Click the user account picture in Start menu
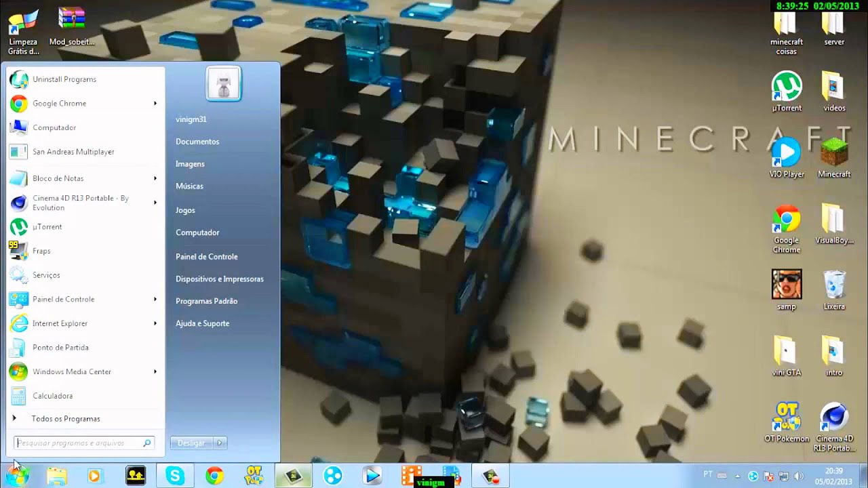868x488 pixels. point(223,85)
